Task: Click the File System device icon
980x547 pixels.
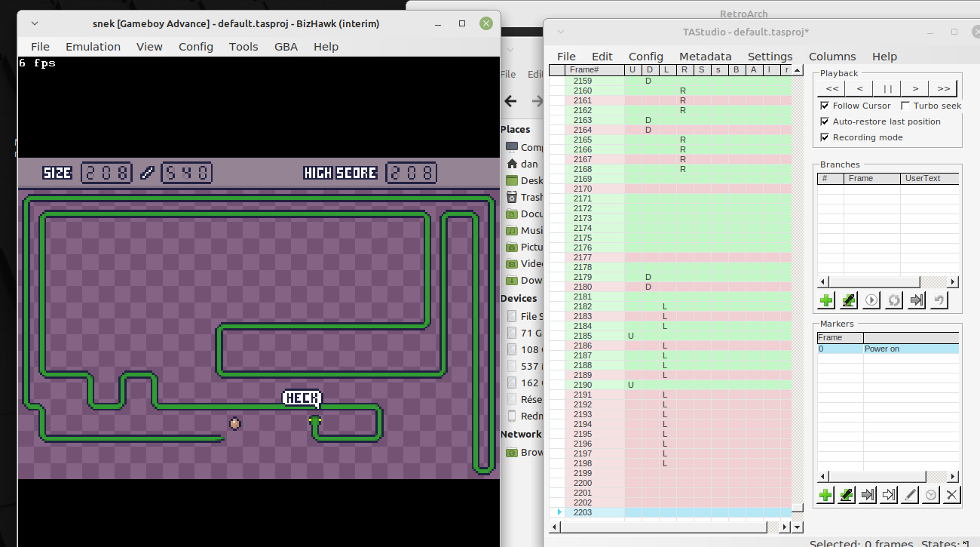Action: [x=513, y=316]
